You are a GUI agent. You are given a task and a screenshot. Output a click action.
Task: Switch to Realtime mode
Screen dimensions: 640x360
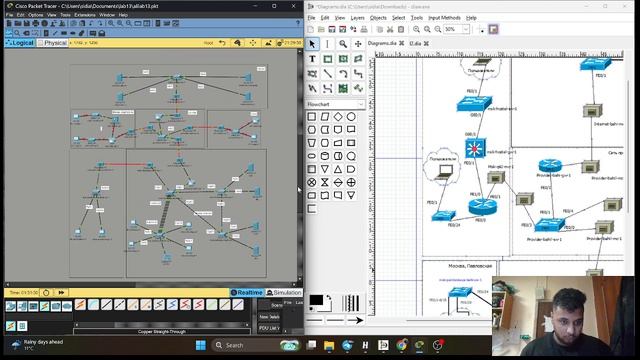tap(247, 293)
